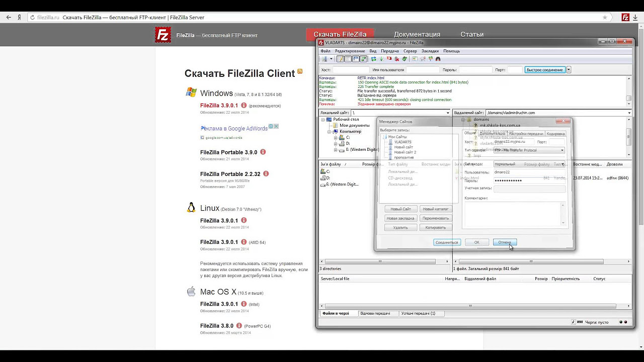
Task: Open the Файл menu
Action: click(x=326, y=51)
